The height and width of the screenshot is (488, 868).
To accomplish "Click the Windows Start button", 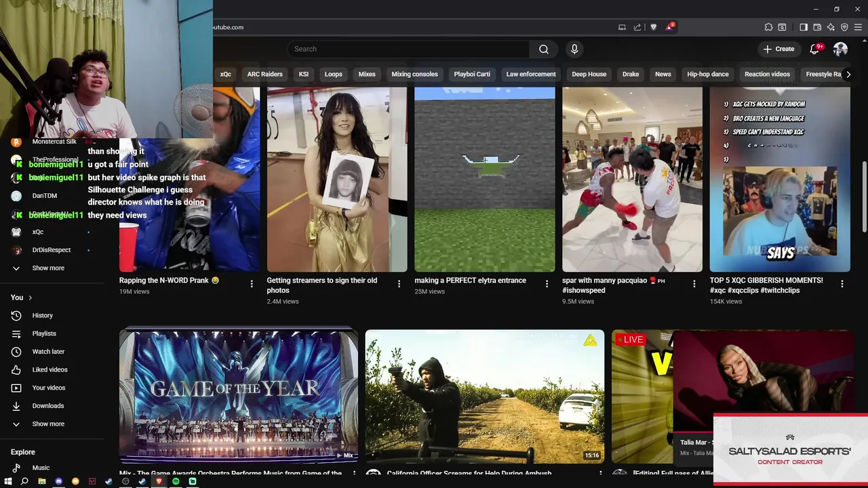I will (x=8, y=481).
